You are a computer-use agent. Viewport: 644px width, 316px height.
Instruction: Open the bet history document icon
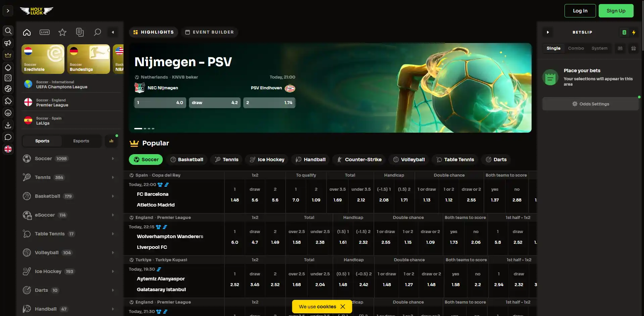click(80, 32)
